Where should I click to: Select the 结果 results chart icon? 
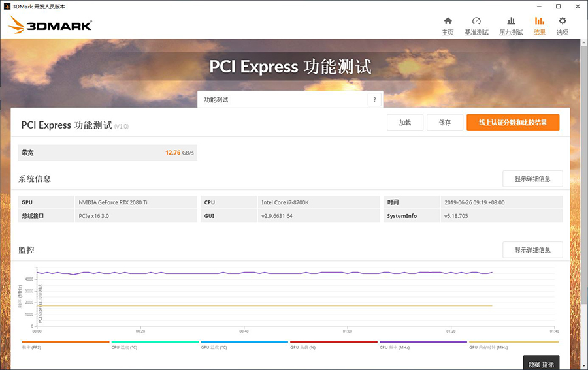(539, 25)
